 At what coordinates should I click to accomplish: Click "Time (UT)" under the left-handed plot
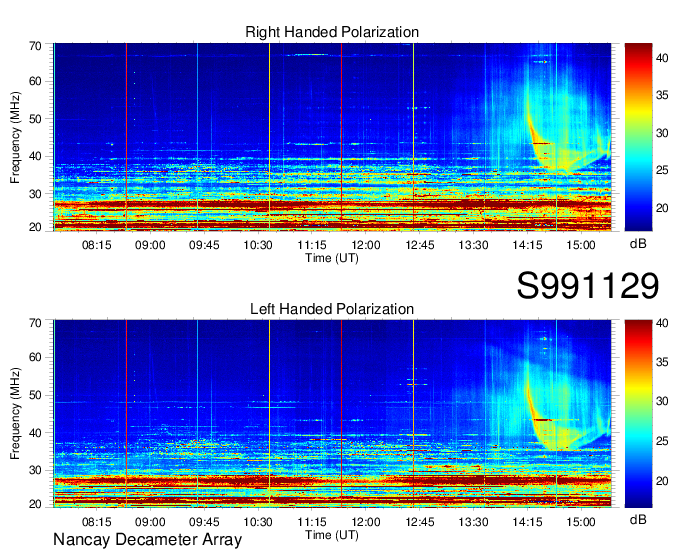point(332,535)
